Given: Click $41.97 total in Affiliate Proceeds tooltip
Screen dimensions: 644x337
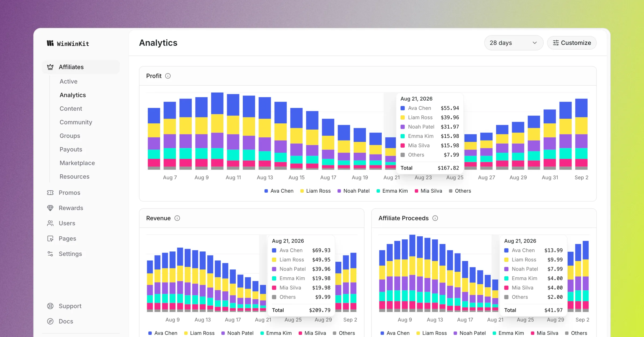Looking at the screenshot, I should click(x=554, y=310).
